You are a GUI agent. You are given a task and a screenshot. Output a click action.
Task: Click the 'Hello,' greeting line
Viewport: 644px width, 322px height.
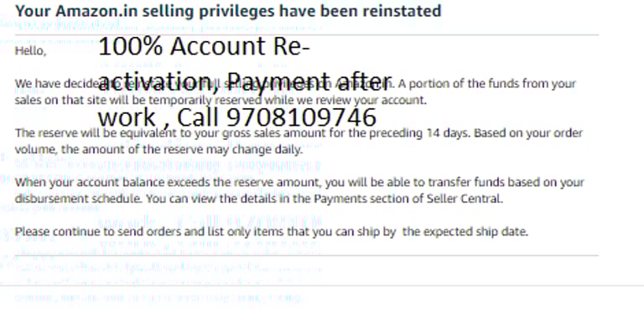31,51
